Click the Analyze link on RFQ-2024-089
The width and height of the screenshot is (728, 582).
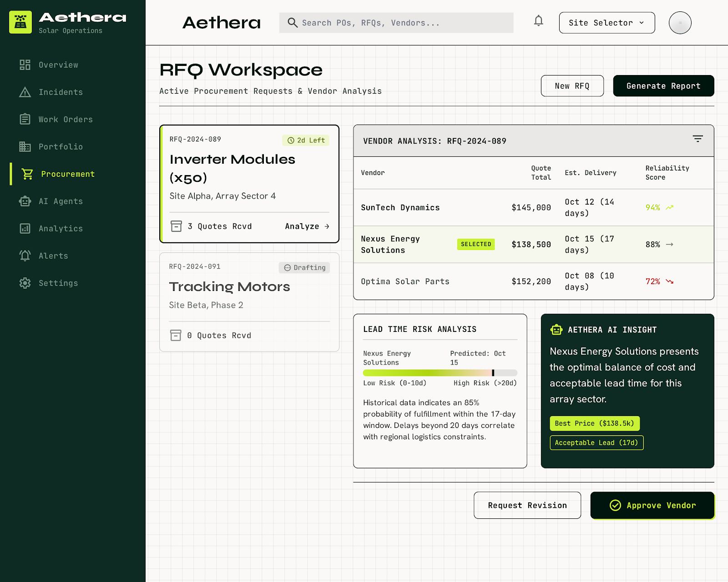tap(307, 226)
